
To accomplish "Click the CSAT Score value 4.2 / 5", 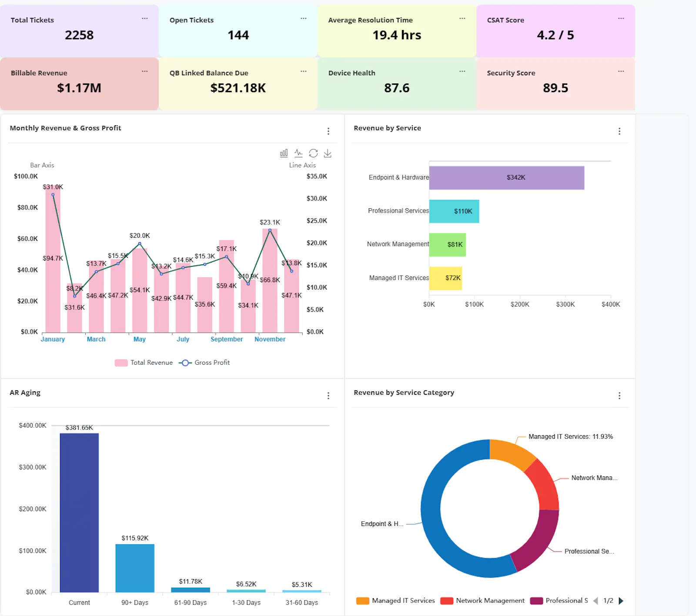I will coord(555,35).
